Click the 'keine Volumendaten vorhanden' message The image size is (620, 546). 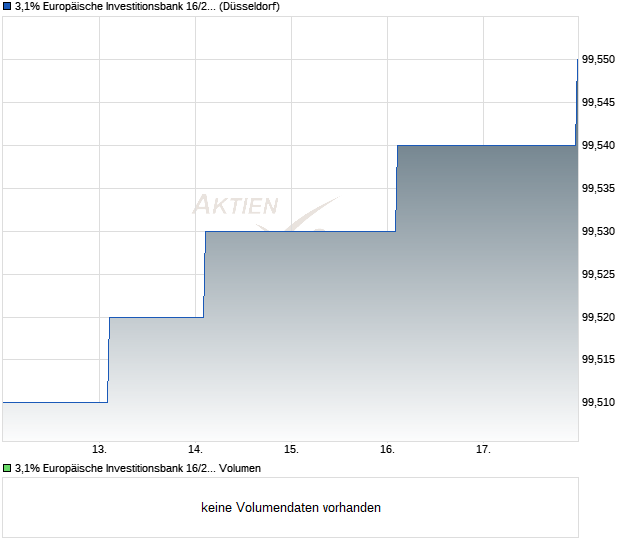pyautogui.click(x=291, y=508)
